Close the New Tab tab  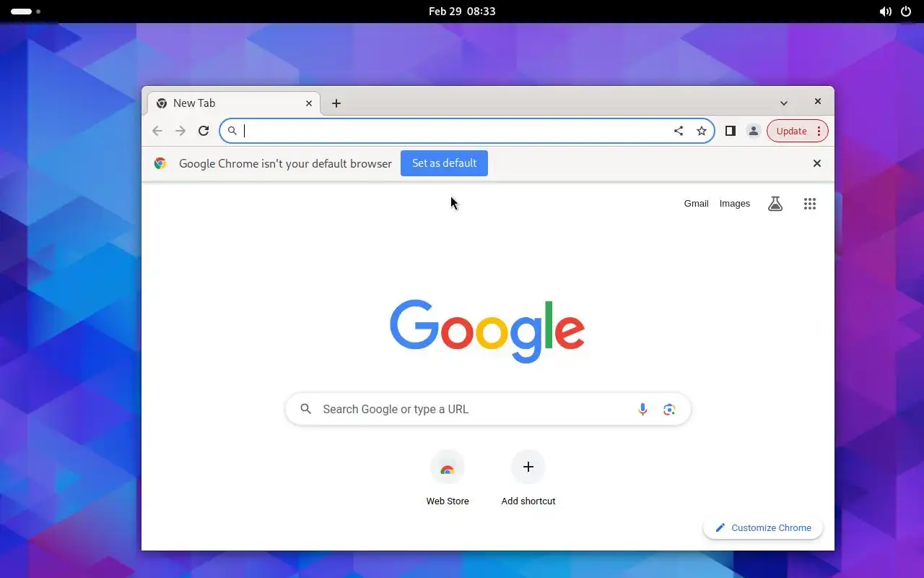pyautogui.click(x=309, y=103)
